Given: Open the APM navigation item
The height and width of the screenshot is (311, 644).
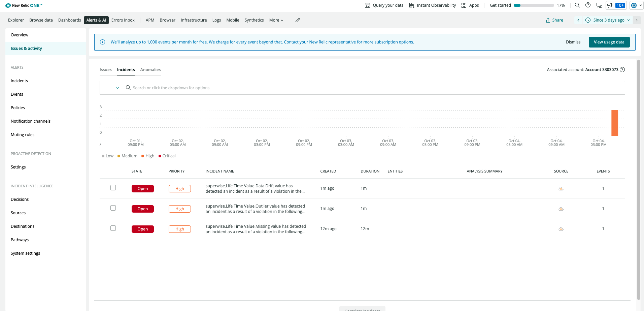Looking at the screenshot, I should click(x=150, y=20).
